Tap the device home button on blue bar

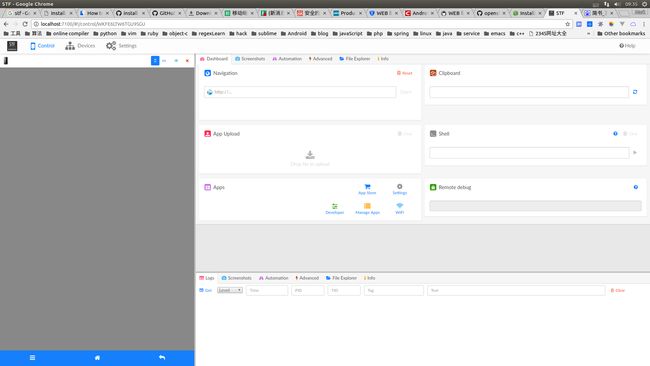pos(97,358)
